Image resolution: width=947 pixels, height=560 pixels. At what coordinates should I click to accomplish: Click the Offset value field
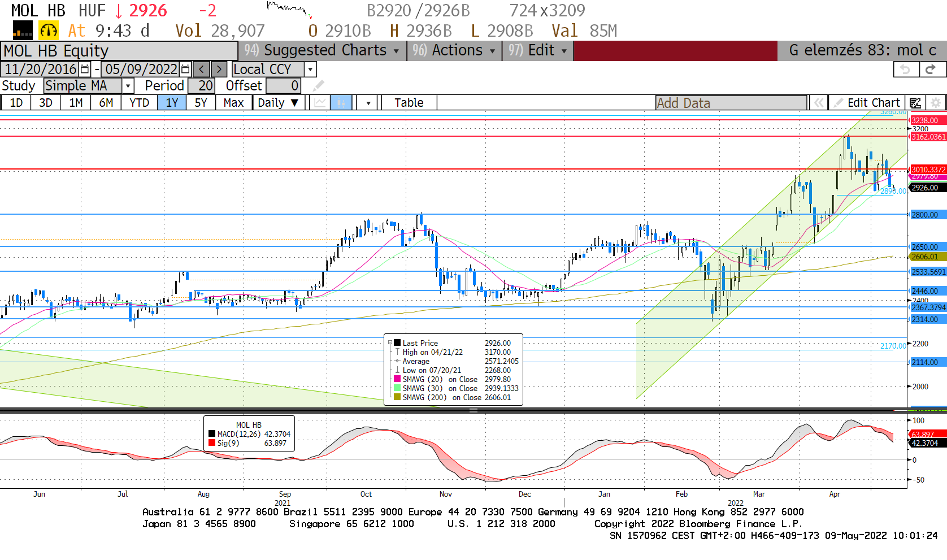[x=283, y=86]
